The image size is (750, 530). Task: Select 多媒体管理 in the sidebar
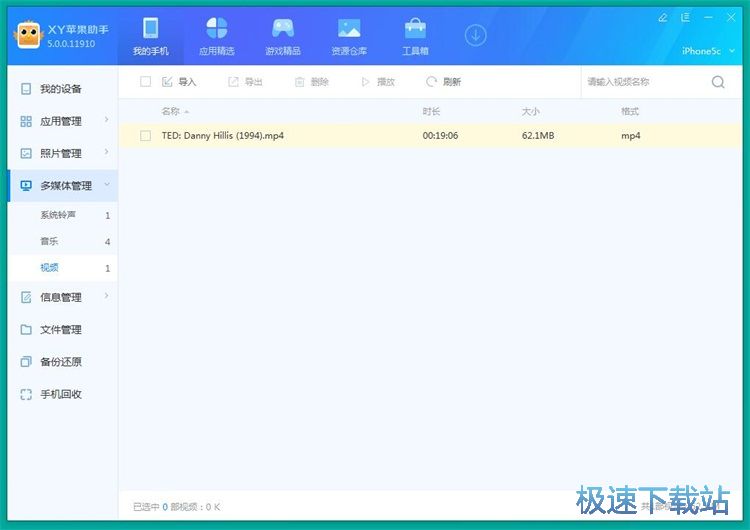[63, 186]
